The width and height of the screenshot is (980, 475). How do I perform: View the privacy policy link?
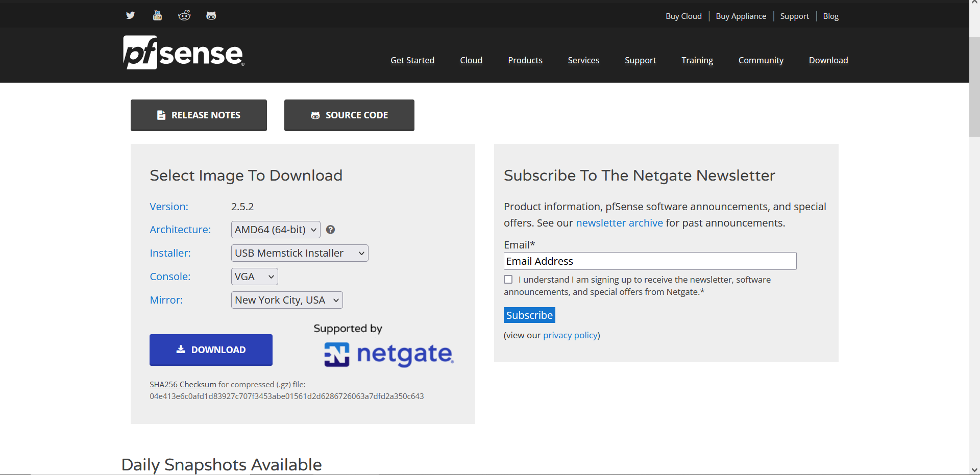[570, 335]
